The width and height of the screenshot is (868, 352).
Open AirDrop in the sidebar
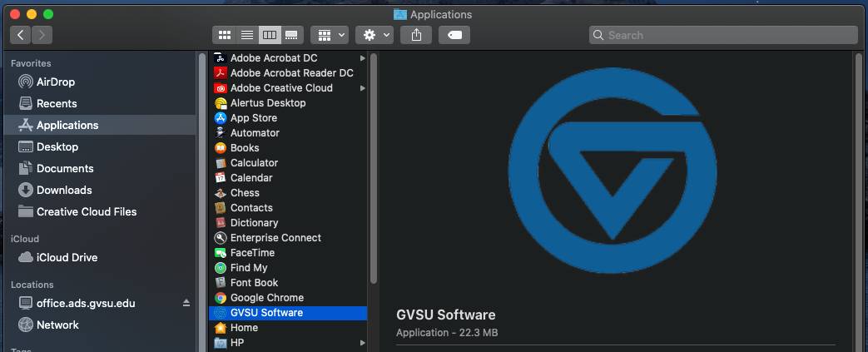point(55,82)
